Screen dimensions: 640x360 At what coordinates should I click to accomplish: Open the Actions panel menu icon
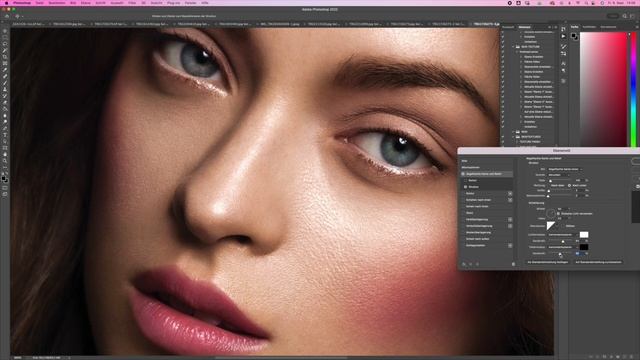556,27
